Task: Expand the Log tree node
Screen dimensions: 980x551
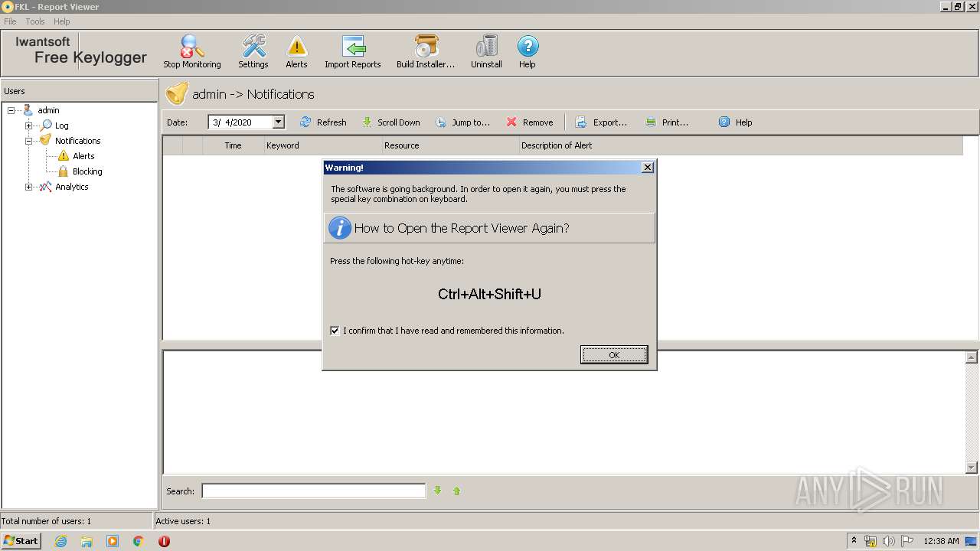Action: tap(28, 126)
